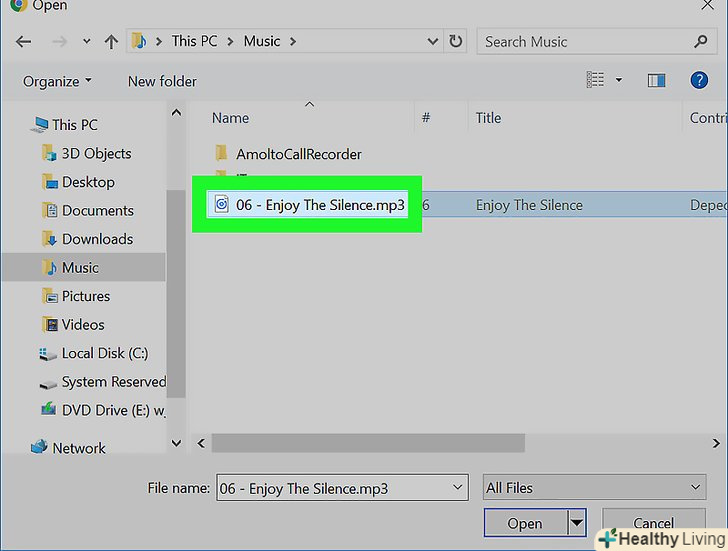Close the Open dialog window
The image size is (728, 551).
707,6
